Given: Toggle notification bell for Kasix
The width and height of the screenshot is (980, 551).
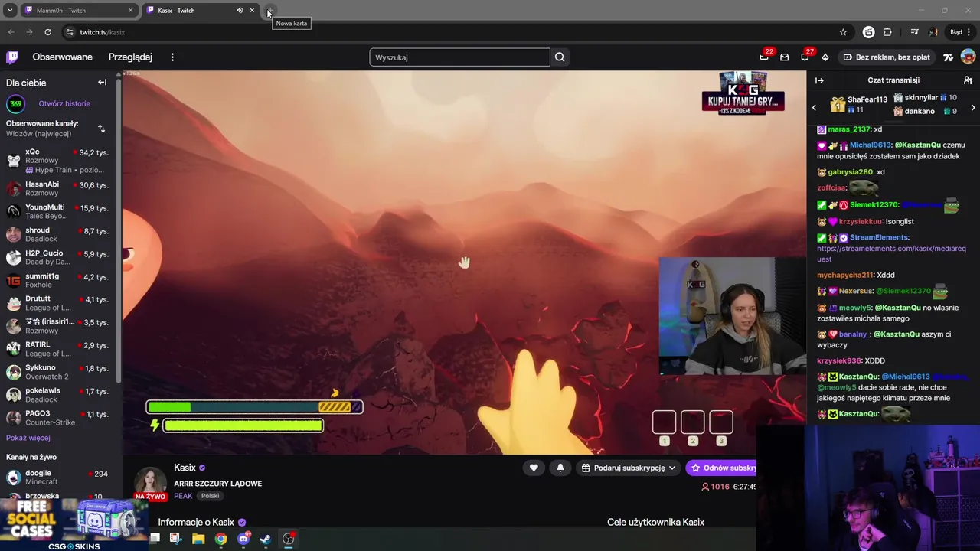Looking at the screenshot, I should pyautogui.click(x=560, y=468).
